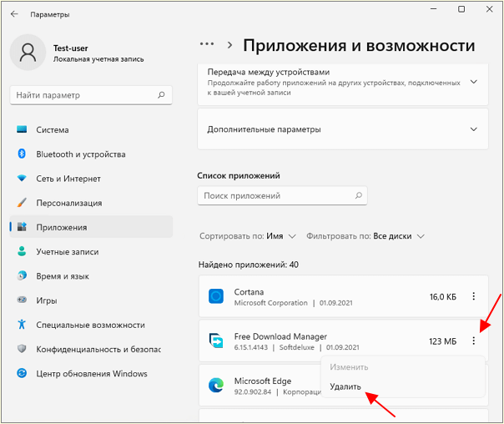Open Время и язык section
Screen dimensions: 504x424
tap(91, 275)
